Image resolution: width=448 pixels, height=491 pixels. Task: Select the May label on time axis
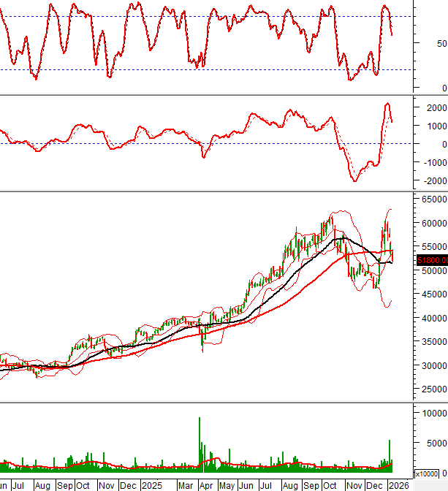click(x=228, y=485)
